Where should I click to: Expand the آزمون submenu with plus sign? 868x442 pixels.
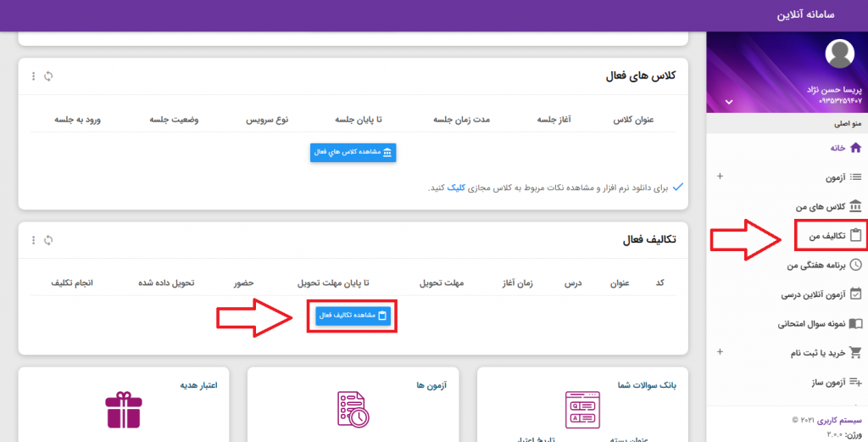click(720, 176)
